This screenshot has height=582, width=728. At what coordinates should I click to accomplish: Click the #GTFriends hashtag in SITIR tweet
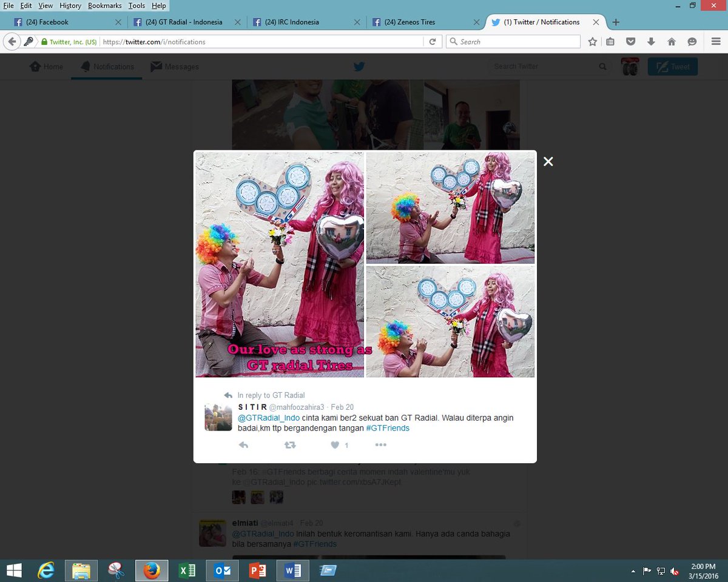click(388, 428)
